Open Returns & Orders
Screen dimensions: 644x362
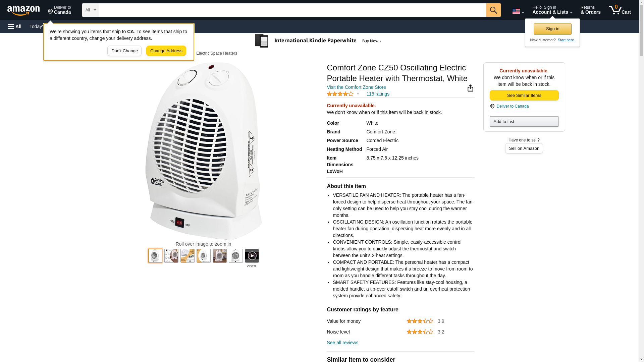[590, 10]
